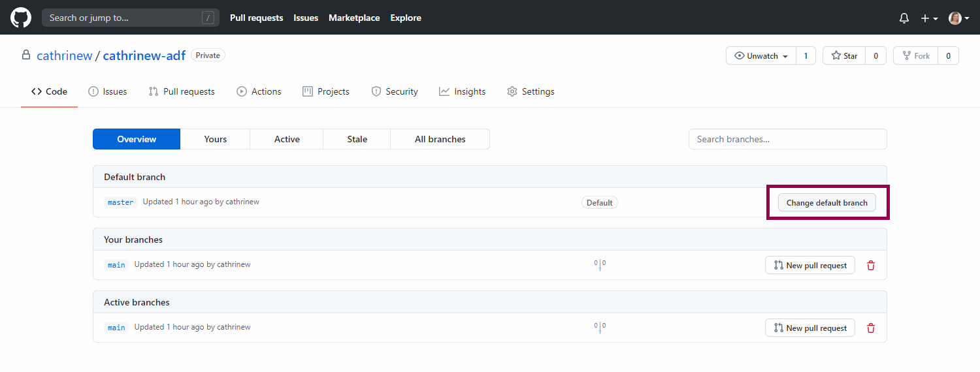Click the Marketplace nav link

click(354, 18)
